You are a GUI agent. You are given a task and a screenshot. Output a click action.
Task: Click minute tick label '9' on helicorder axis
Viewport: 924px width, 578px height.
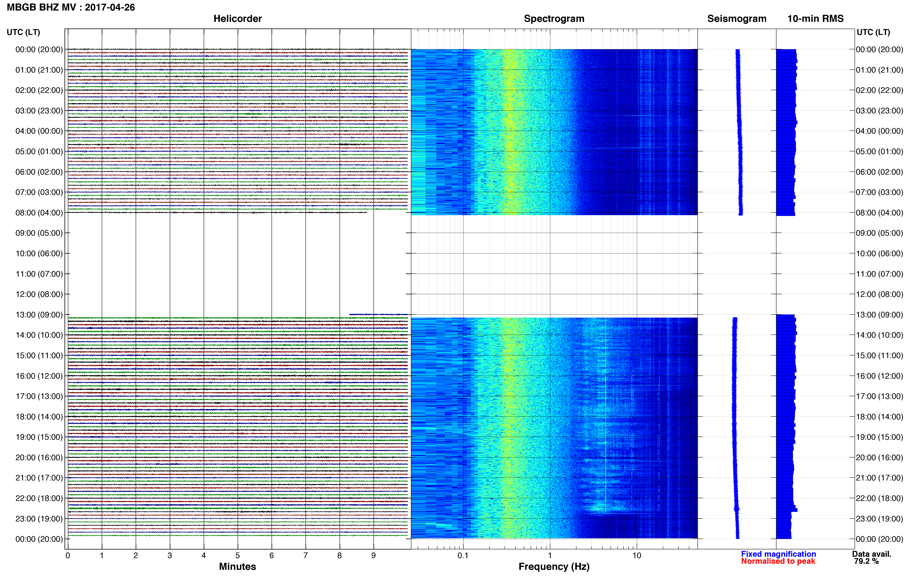373,555
